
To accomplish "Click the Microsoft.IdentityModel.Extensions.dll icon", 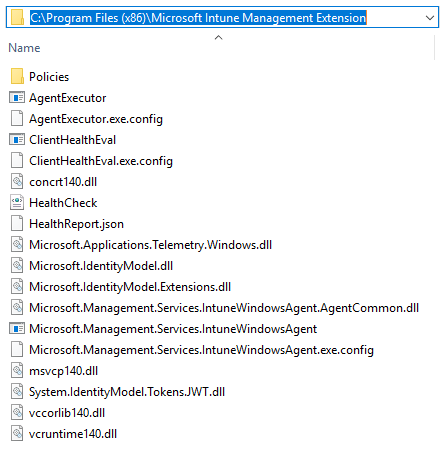I will point(17,287).
